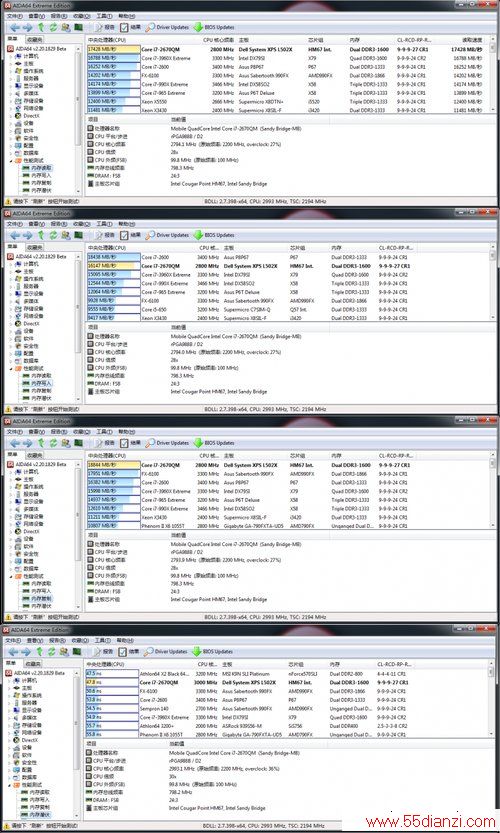Click the green Up arrow in third window toolbar
Viewport: 500px width, 833px height.
pos(40,443)
